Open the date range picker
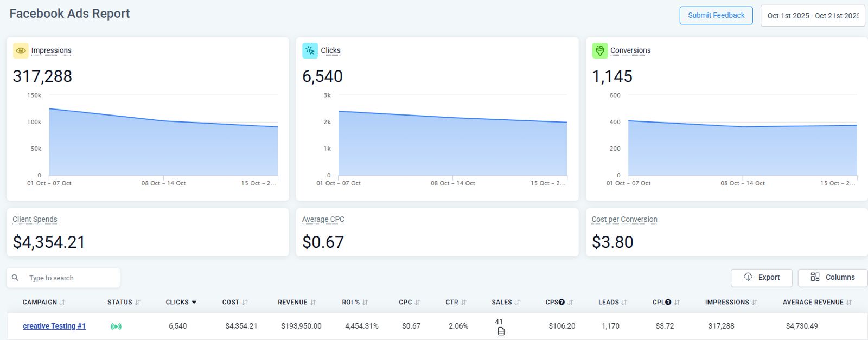The image size is (868, 340). coord(813,16)
